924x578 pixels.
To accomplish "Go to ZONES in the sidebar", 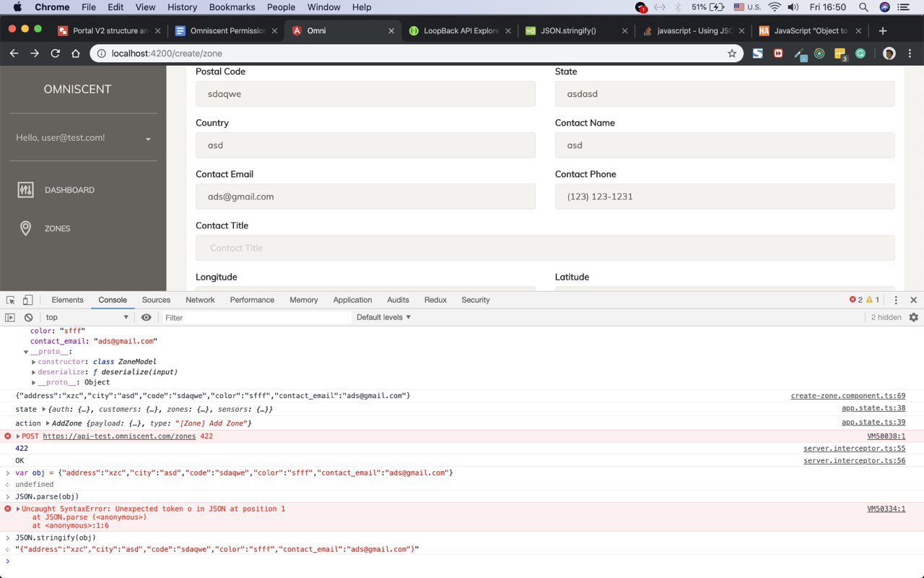I will coord(58,228).
